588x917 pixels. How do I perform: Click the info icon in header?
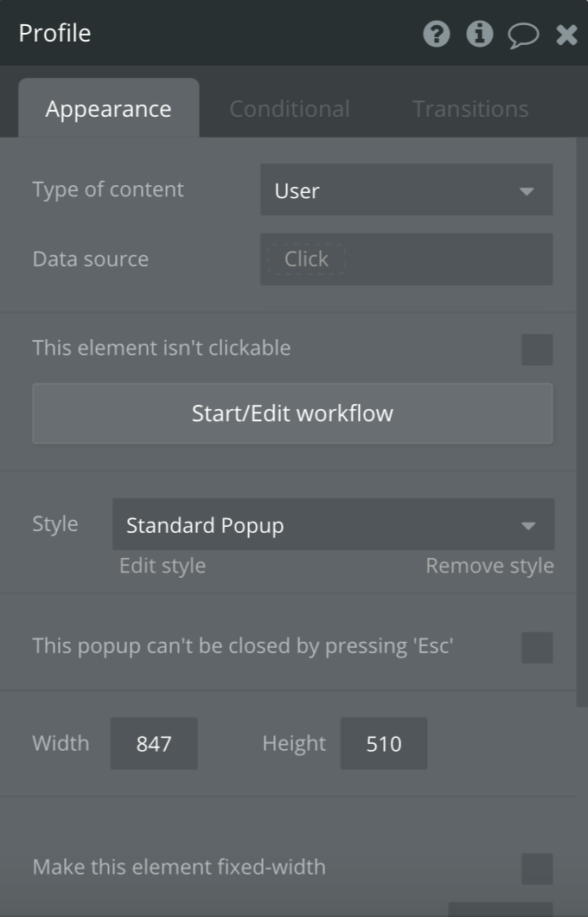[480, 34]
